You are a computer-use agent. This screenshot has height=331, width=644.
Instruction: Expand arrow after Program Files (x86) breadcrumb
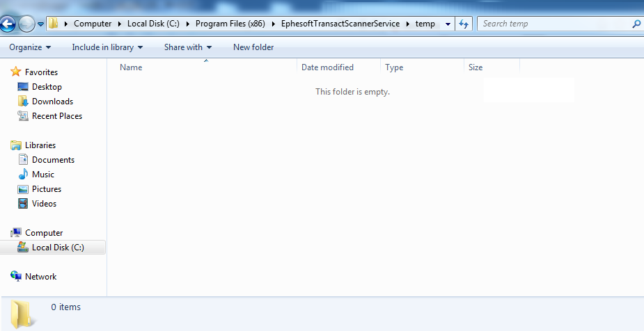click(x=273, y=24)
